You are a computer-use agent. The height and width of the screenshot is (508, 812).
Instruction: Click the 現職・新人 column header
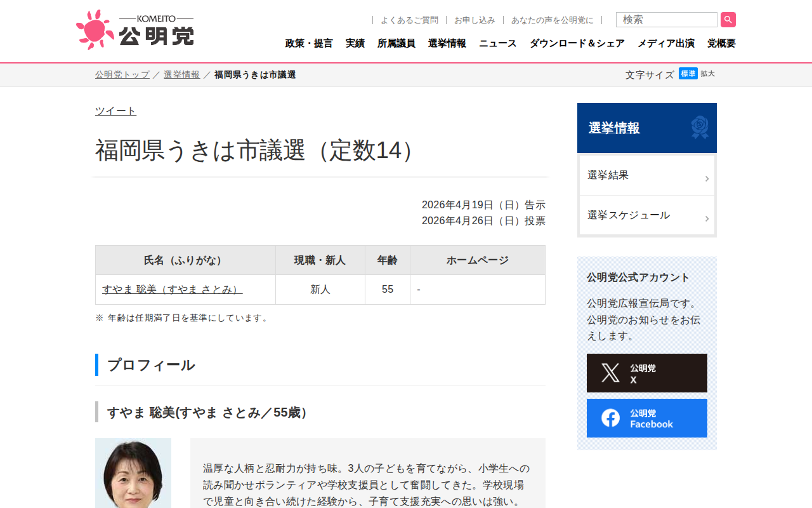[320, 260]
